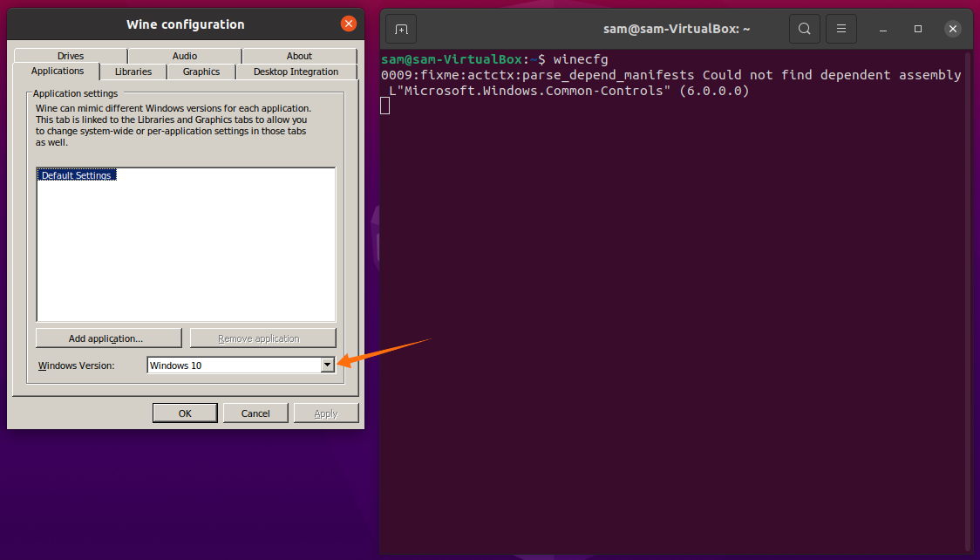
Task: Maximize the terminal window
Action: coord(918,29)
